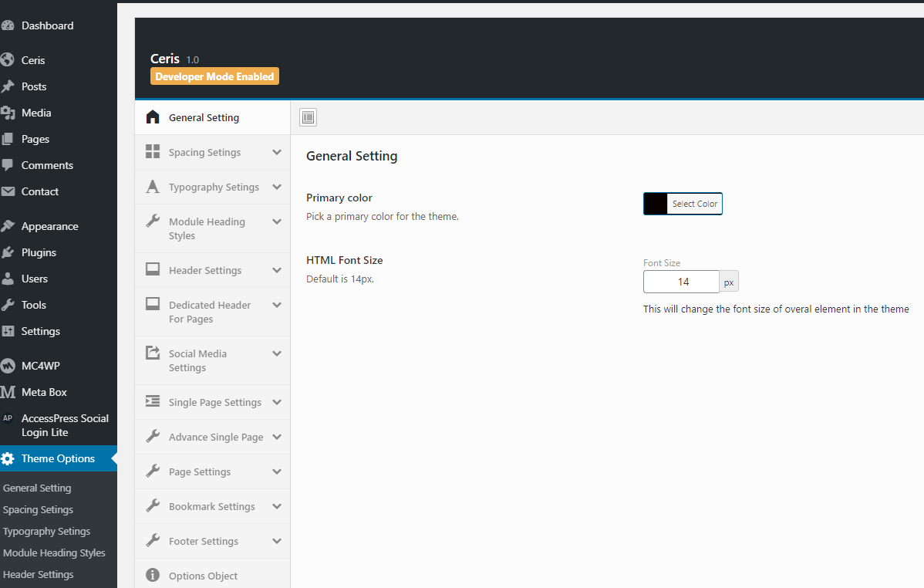
Task: Toggle the expand-all sections icon in toolbar
Action: click(309, 117)
